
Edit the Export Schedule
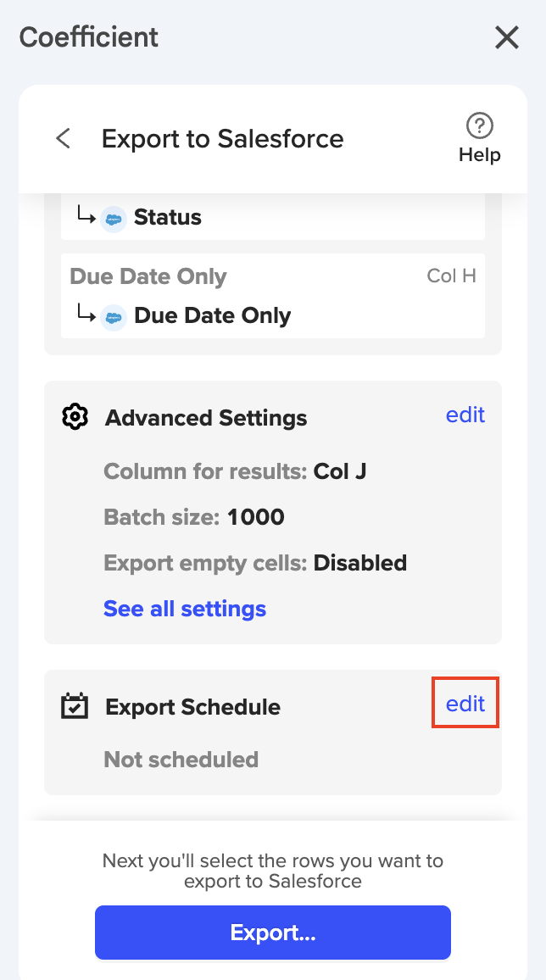pos(465,702)
